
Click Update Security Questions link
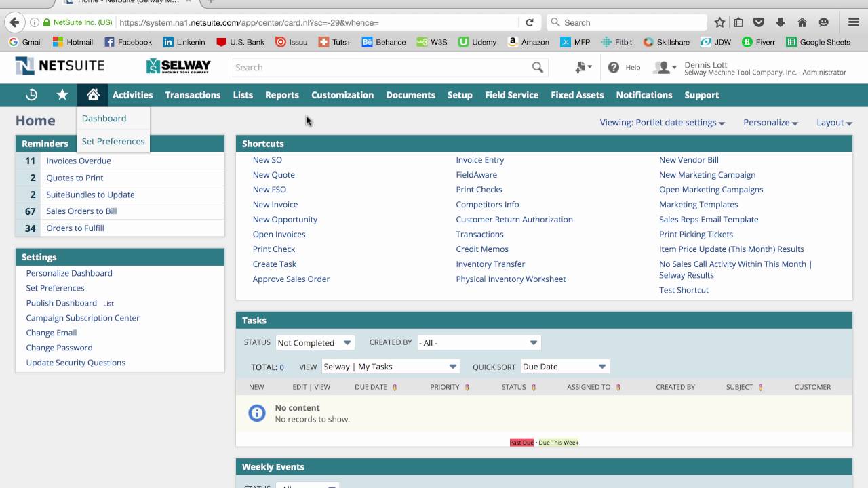[75, 363]
